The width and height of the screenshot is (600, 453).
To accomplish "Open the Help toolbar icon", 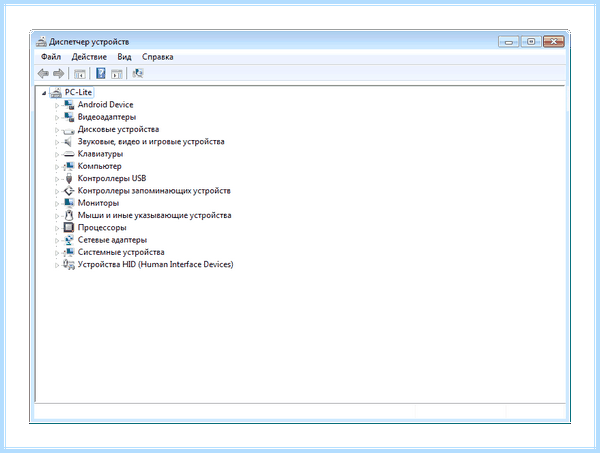I will coord(101,73).
